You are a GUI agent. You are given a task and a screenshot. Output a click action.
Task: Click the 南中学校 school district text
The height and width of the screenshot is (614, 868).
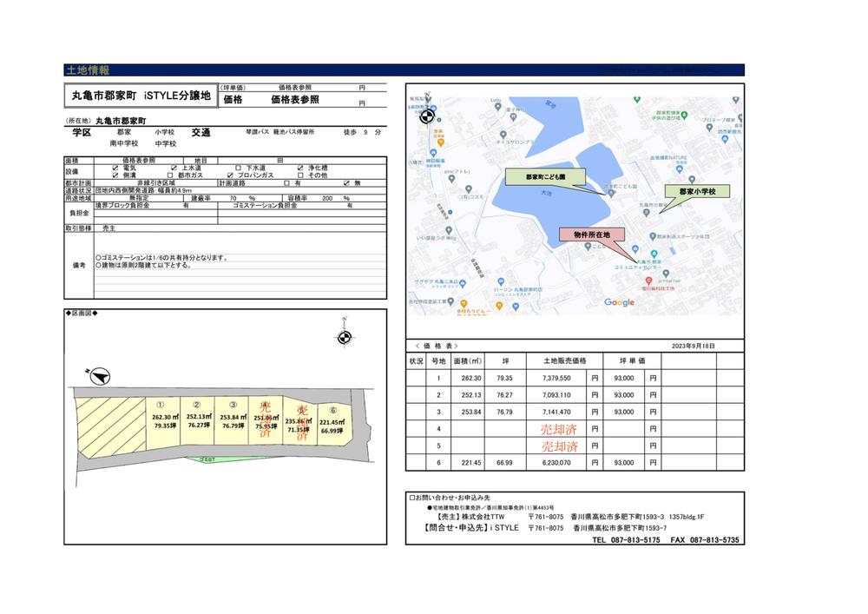(124, 143)
